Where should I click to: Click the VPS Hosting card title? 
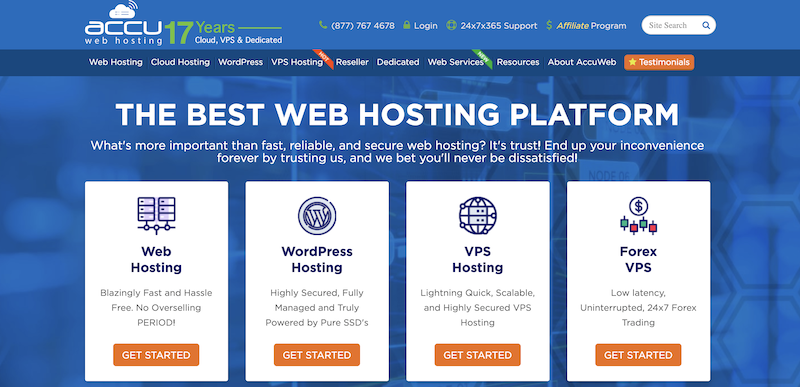(478, 260)
